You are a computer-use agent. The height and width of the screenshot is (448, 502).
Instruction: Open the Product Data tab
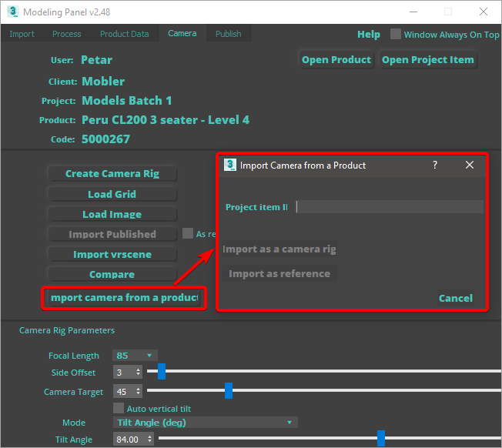(124, 34)
